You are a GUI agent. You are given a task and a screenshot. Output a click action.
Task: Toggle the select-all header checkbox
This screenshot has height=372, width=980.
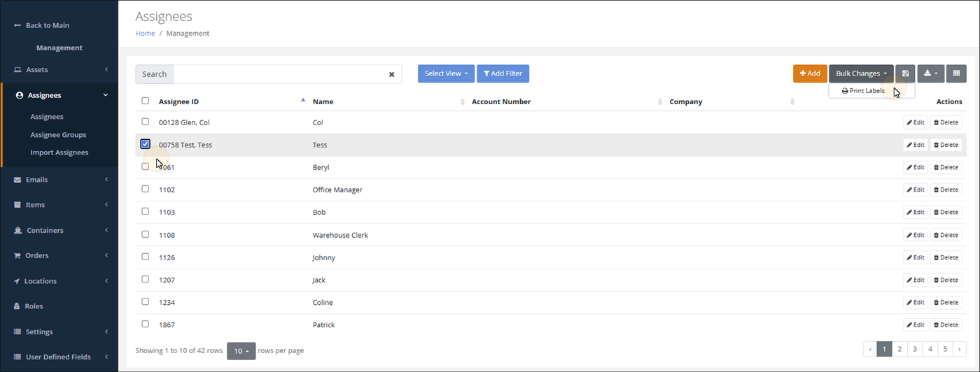tap(146, 101)
